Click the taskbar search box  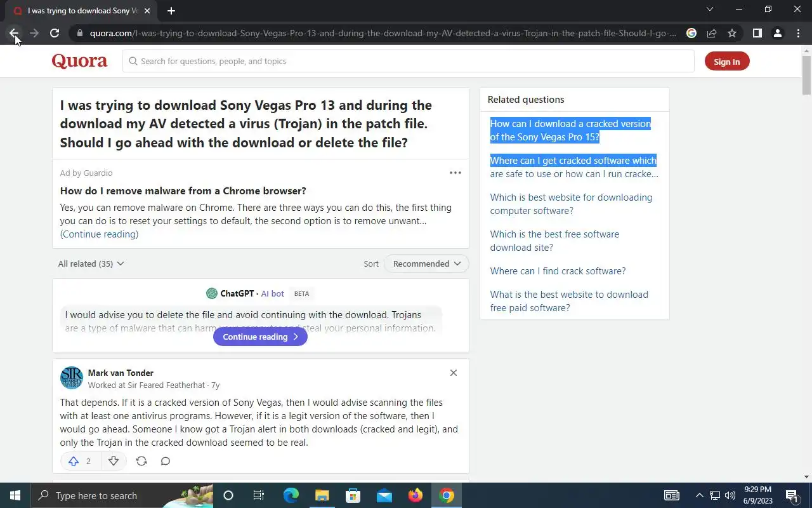122,495
